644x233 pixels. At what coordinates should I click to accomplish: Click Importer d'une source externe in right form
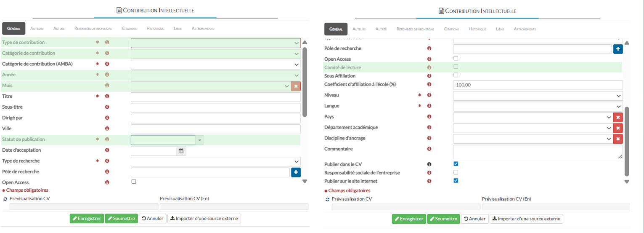pyautogui.click(x=526, y=219)
